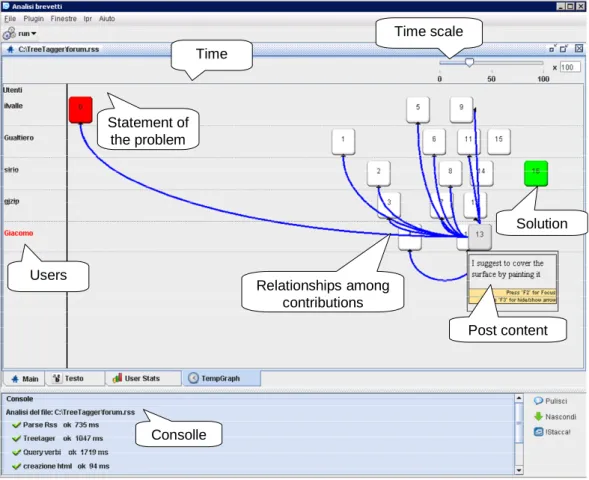Open the Plugin menu
The image size is (589, 480).
[x=33, y=19]
